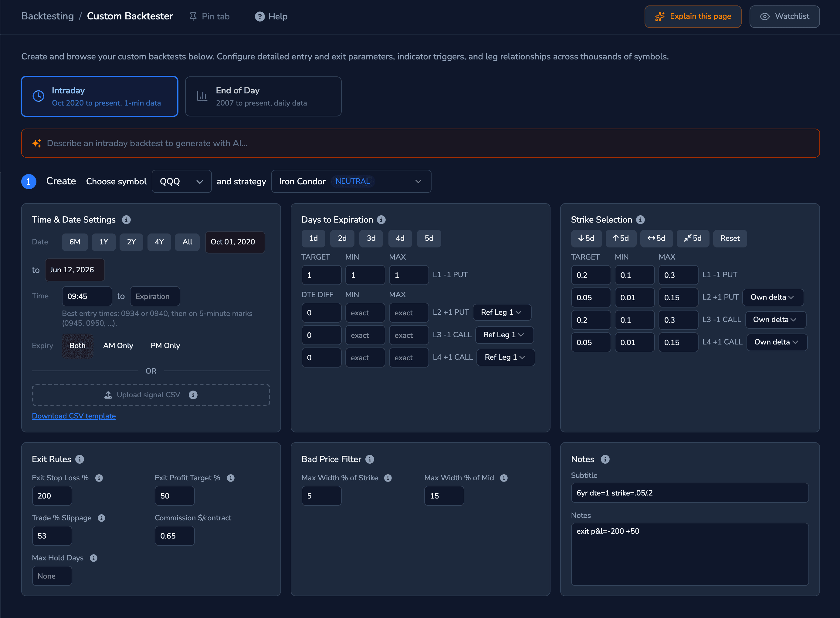
Task: Click the Custom Backtester breadcrumb
Action: (x=130, y=16)
